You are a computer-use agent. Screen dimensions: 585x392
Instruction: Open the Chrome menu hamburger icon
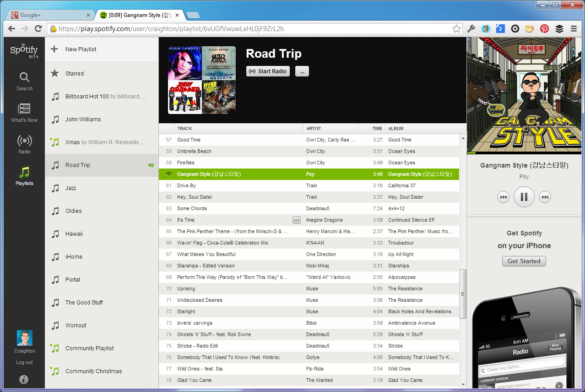[x=574, y=28]
